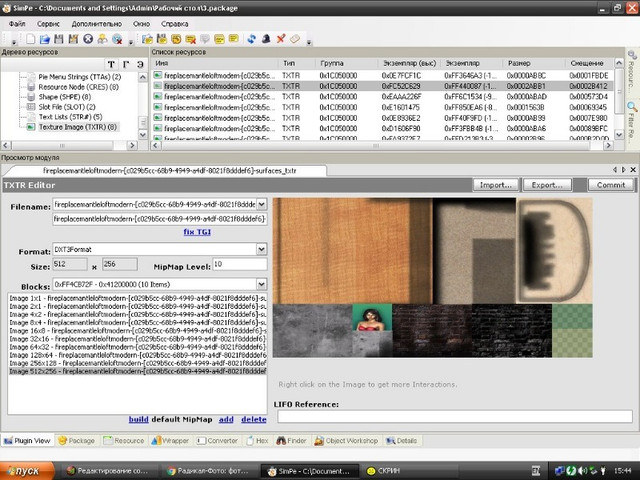This screenshot has height=480, width=640.
Task: Open the main toolbar options arrow
Action: click(131, 42)
